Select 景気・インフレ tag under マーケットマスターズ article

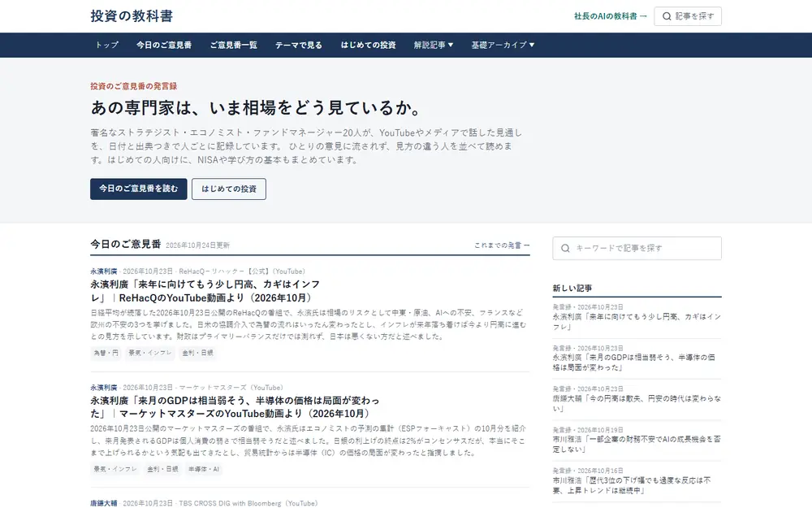click(115, 469)
